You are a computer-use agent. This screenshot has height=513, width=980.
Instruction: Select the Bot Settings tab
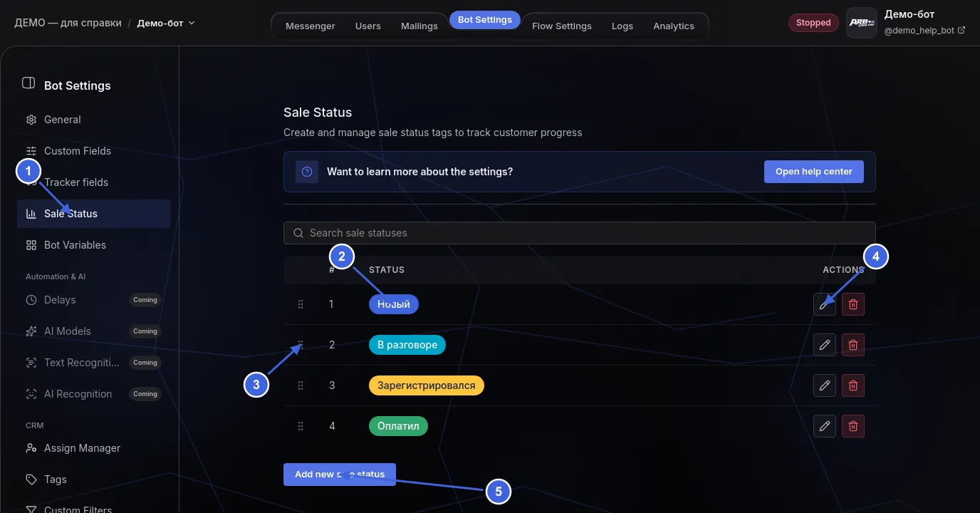(x=485, y=20)
